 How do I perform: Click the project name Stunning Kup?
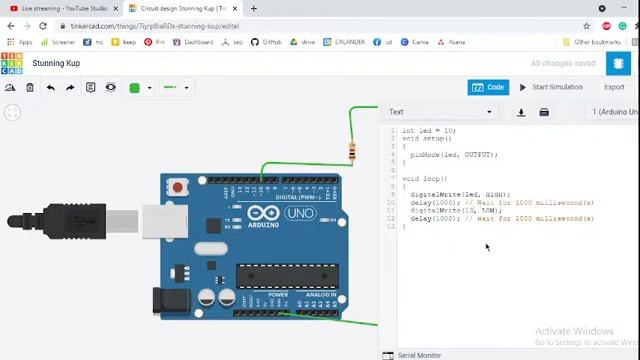(56, 63)
